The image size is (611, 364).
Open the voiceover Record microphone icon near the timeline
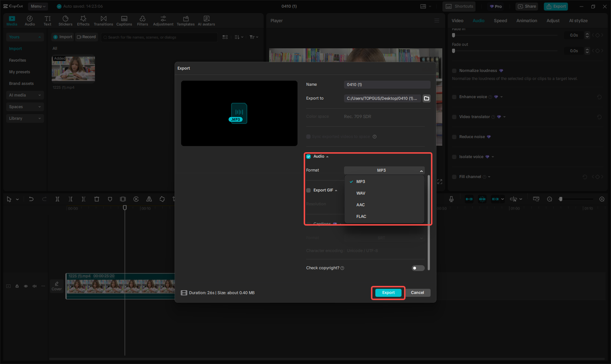point(451,199)
